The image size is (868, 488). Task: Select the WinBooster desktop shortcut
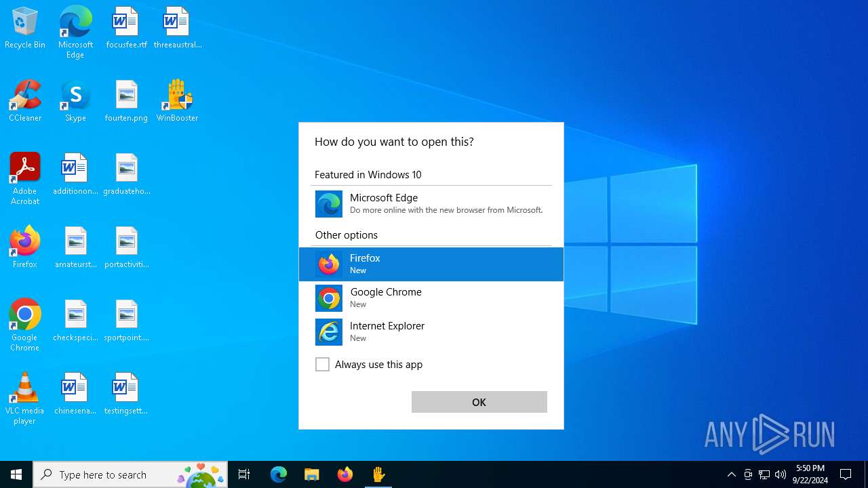click(x=178, y=102)
